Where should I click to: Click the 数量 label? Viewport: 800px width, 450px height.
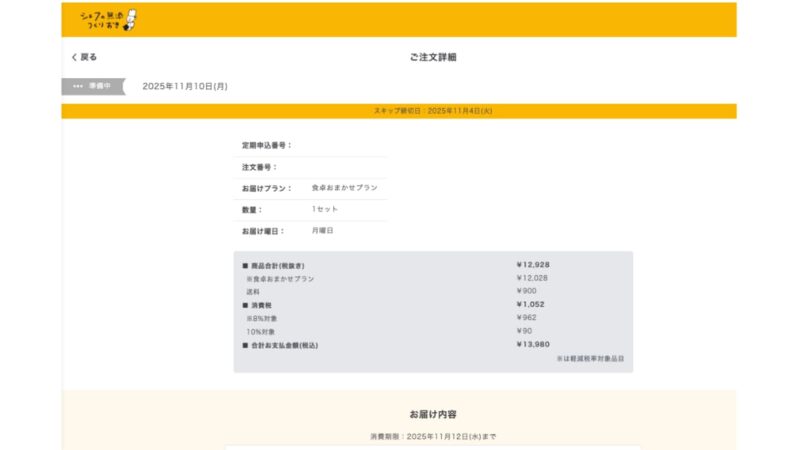click(x=252, y=210)
